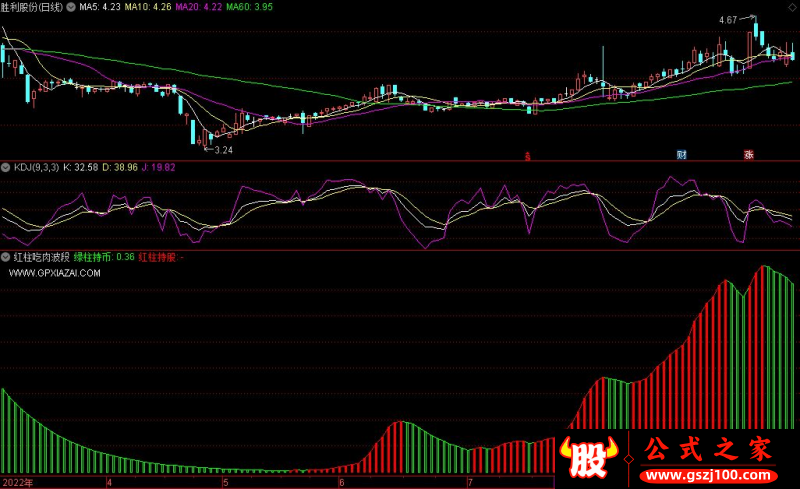Click the MA10: 4.26 label

[148, 7]
